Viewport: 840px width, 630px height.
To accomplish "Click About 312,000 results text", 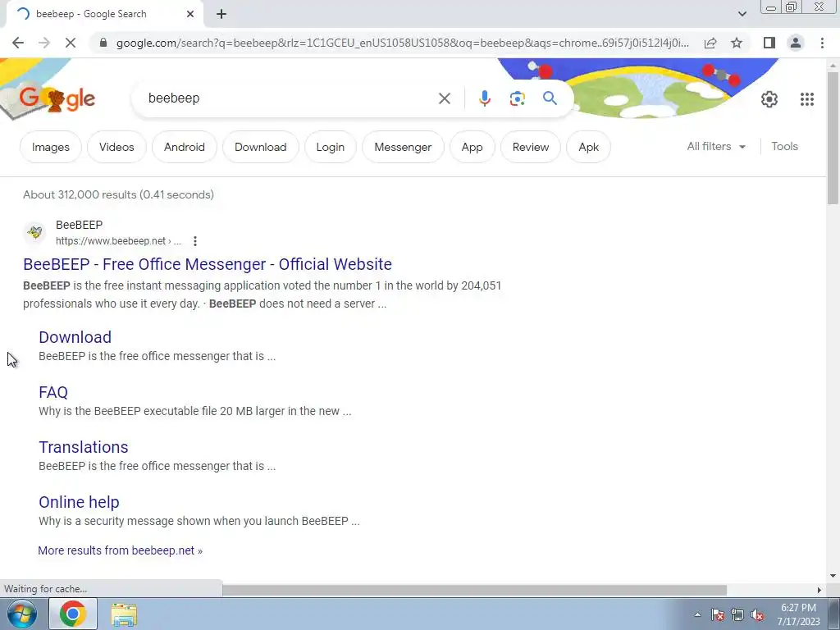I will coord(118,194).
